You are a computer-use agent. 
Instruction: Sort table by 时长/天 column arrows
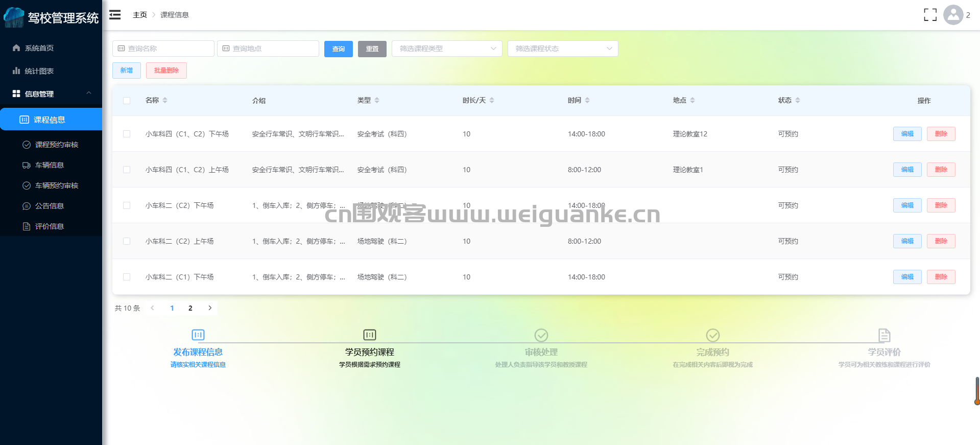[x=492, y=100]
